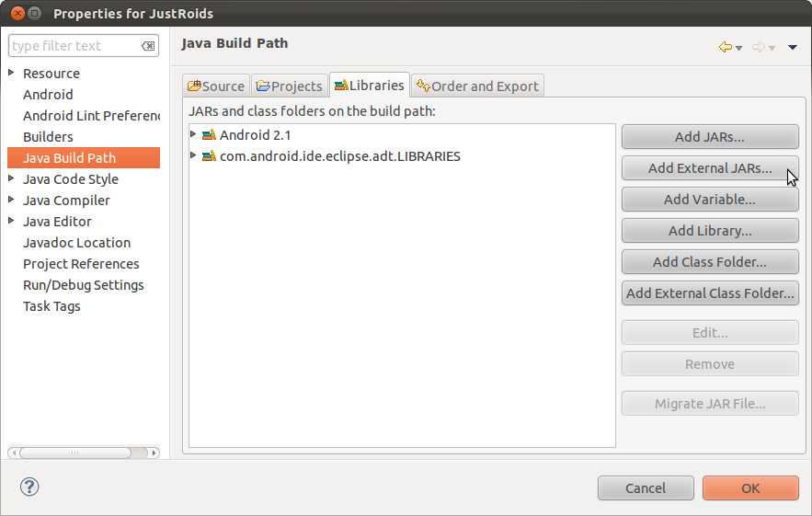Select Task Tags item
812x516 pixels.
[51, 306]
